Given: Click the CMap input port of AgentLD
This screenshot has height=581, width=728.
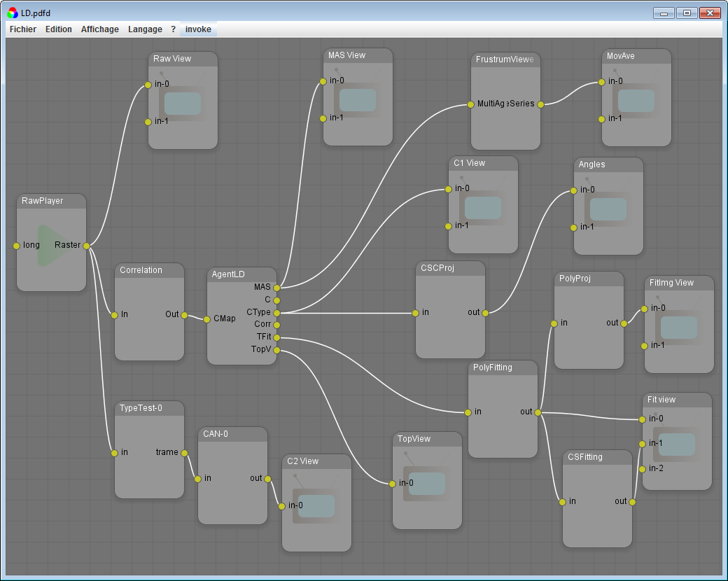Looking at the screenshot, I should coord(208,318).
